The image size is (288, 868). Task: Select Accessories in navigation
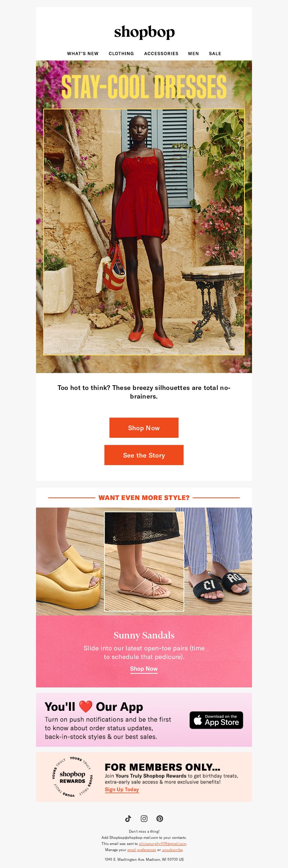[x=161, y=53]
